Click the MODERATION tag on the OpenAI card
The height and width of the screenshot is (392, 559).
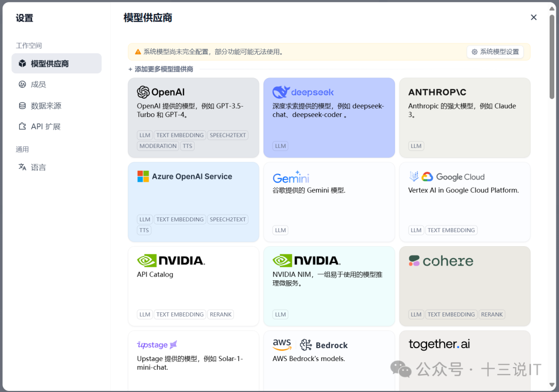[x=158, y=146]
